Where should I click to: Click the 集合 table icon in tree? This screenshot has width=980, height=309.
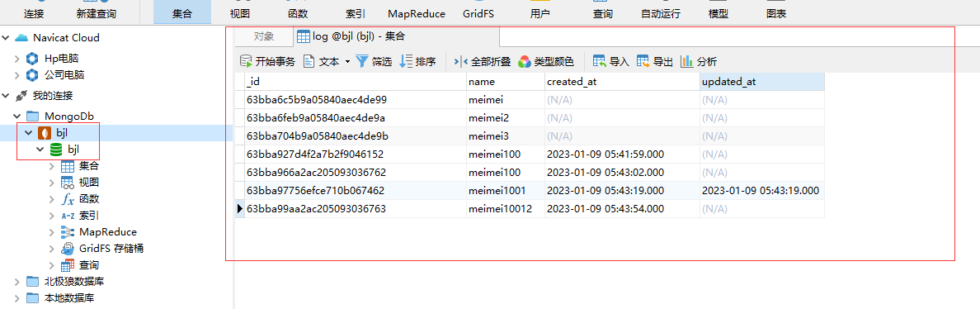pyautogui.click(x=68, y=166)
